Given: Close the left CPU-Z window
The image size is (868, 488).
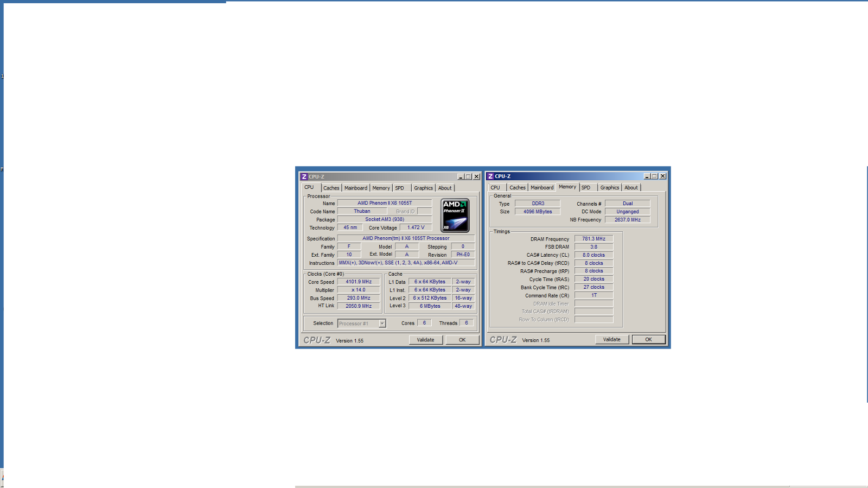Looking at the screenshot, I should click(476, 177).
